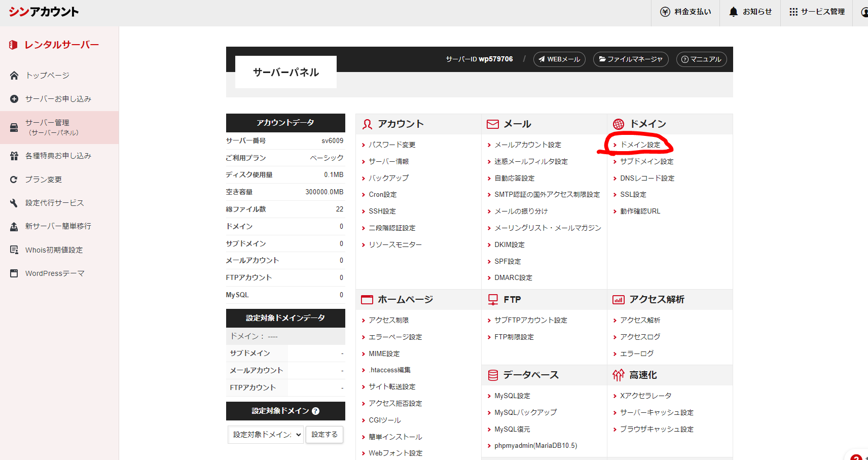Open アクセス制限 link
The width and height of the screenshot is (868, 460).
click(389, 321)
